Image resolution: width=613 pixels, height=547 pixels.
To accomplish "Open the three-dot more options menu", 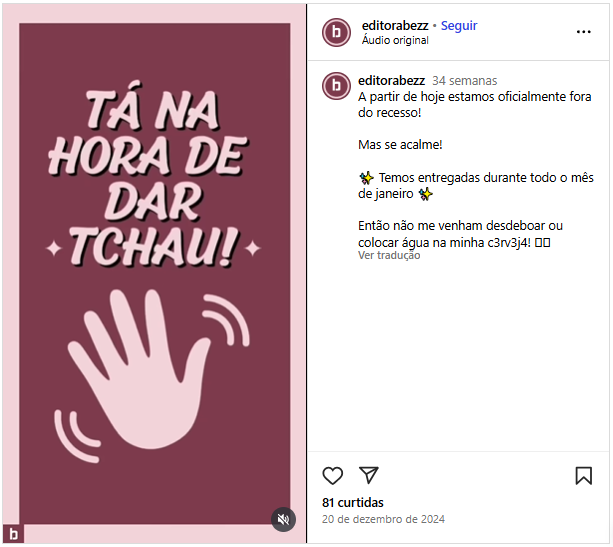I will tap(583, 32).
